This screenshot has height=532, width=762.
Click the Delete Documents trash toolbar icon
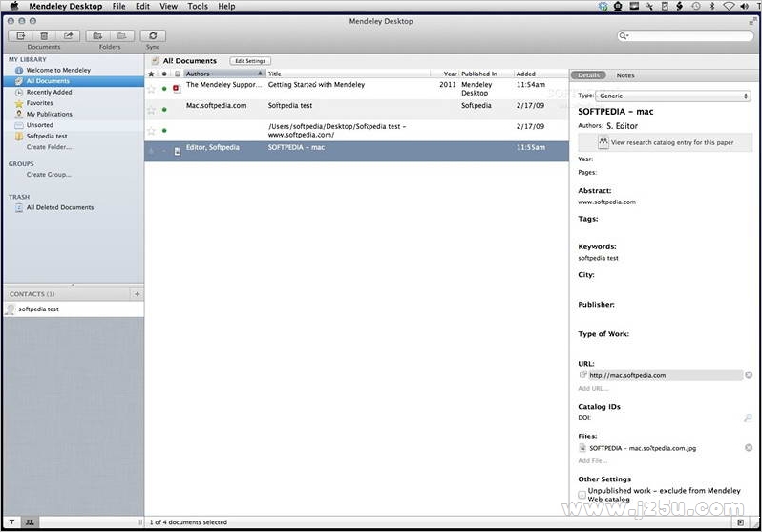click(44, 35)
